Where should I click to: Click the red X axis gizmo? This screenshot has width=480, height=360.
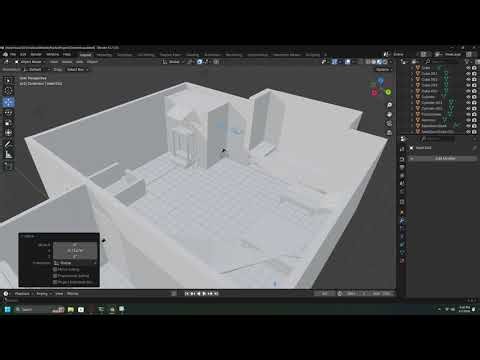coord(374,92)
